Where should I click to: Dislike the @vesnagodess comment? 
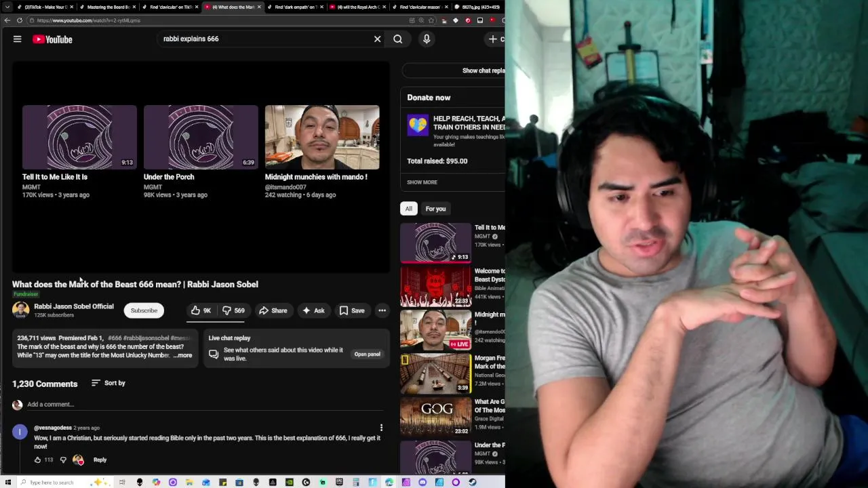point(63,460)
